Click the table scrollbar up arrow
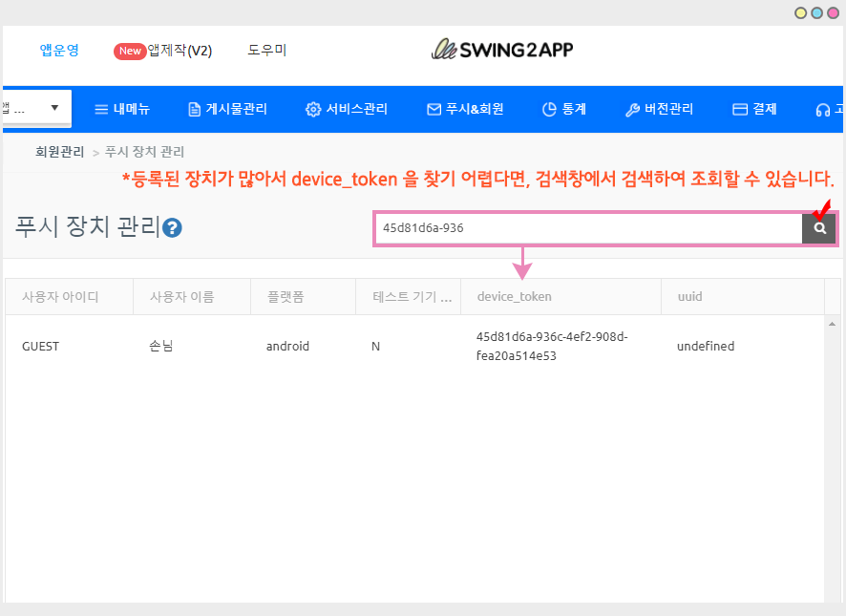 (831, 325)
